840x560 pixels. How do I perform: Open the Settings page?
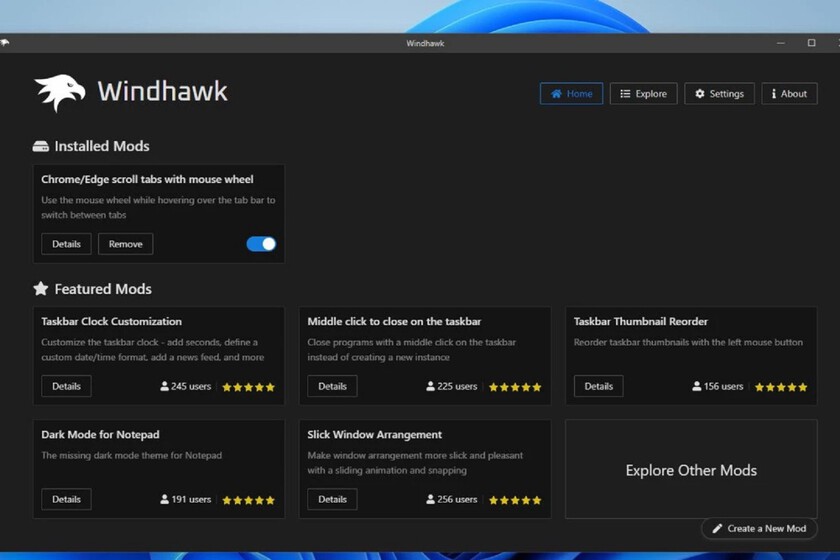tap(719, 94)
